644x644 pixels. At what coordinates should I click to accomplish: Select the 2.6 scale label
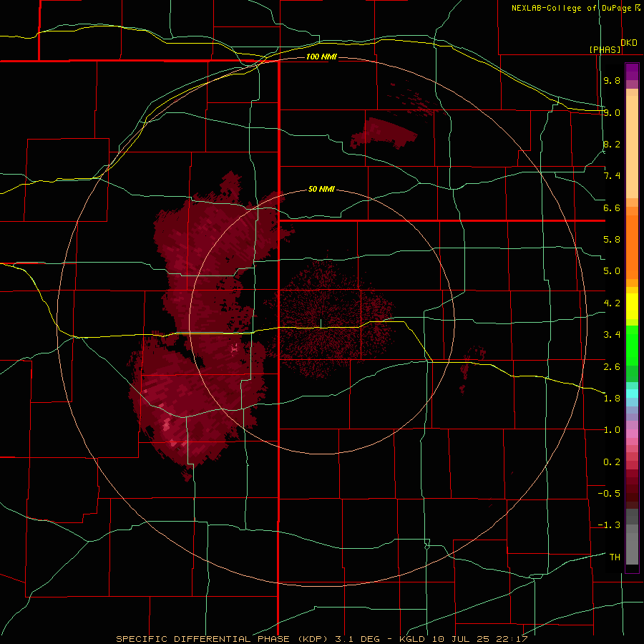tap(612, 367)
